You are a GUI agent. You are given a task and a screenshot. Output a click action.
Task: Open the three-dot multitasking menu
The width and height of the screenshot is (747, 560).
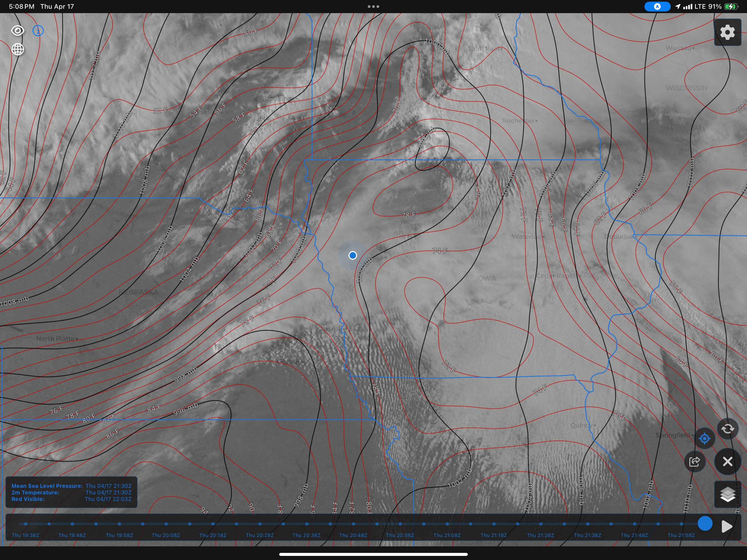point(373,6)
